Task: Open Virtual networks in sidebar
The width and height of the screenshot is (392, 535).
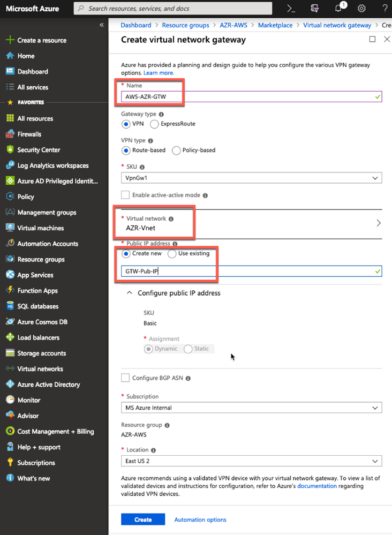Action: click(x=40, y=369)
